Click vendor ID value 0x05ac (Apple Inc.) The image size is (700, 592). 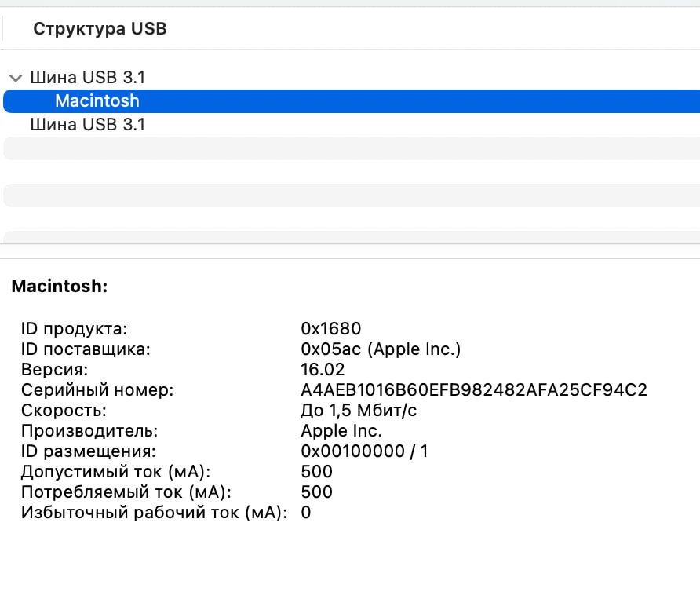click(381, 349)
